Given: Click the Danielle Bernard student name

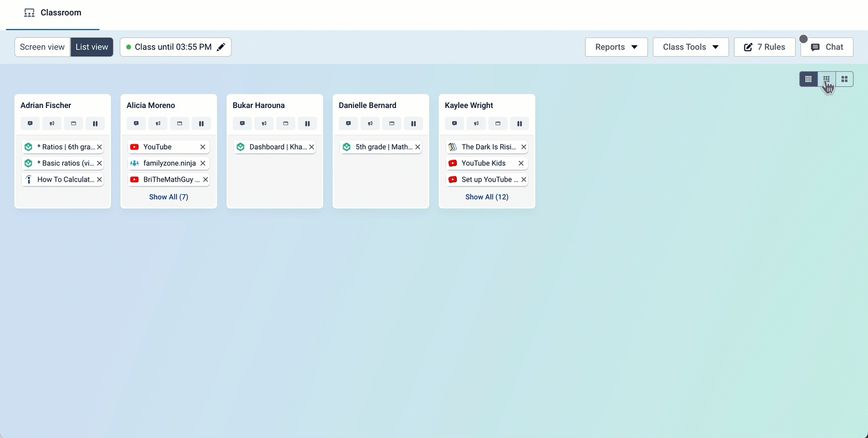Looking at the screenshot, I should pyautogui.click(x=368, y=105).
